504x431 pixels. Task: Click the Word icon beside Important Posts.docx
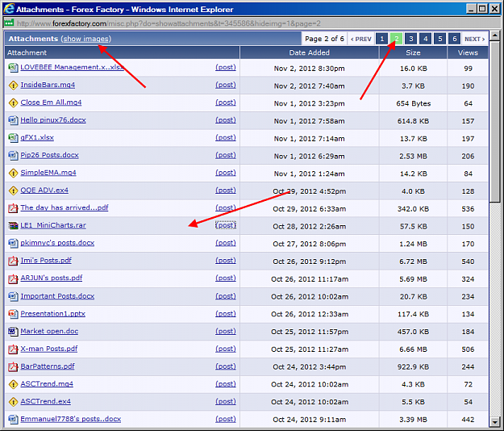[x=13, y=296]
